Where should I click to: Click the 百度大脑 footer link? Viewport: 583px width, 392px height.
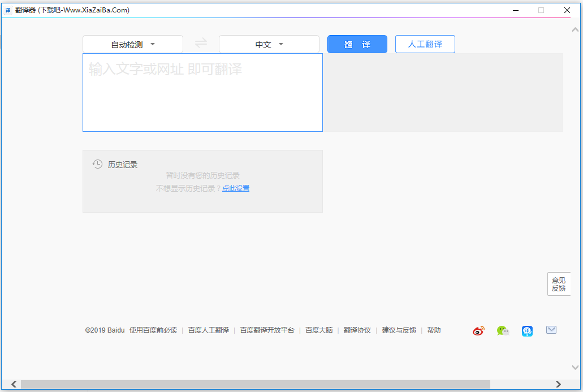tap(319, 330)
